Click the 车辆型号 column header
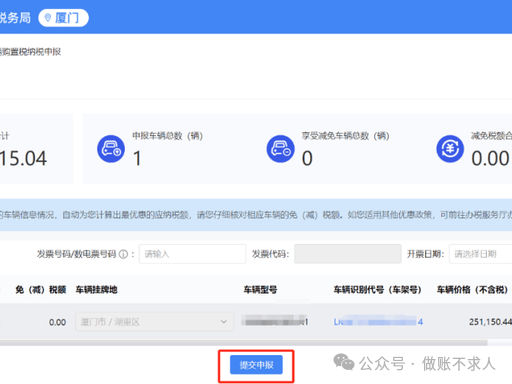 coord(260,290)
